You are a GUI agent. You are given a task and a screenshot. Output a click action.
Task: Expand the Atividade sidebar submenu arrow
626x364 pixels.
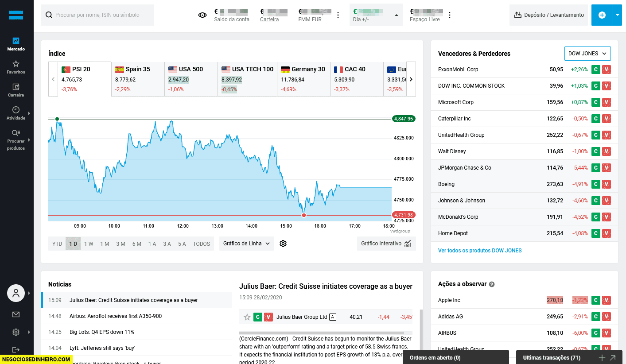[x=29, y=113]
